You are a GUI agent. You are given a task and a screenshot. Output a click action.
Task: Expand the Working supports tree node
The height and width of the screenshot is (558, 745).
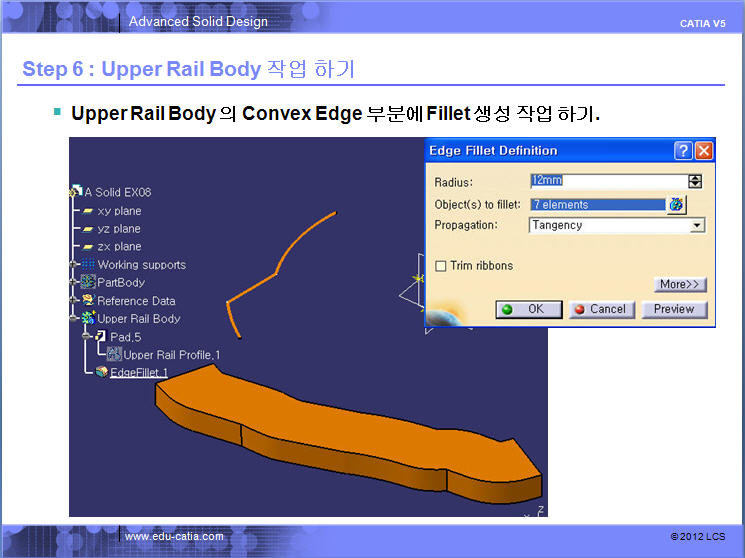click(74, 265)
